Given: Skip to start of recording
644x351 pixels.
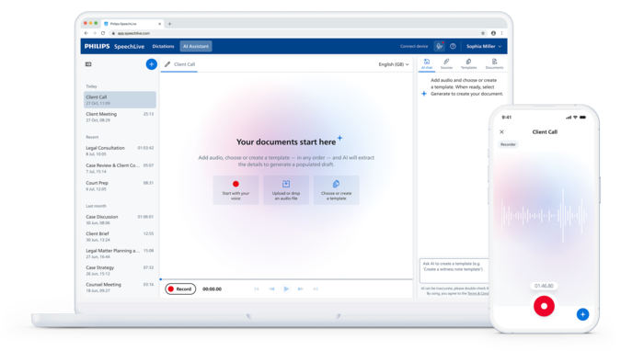Looking at the screenshot, I should click(x=257, y=289).
